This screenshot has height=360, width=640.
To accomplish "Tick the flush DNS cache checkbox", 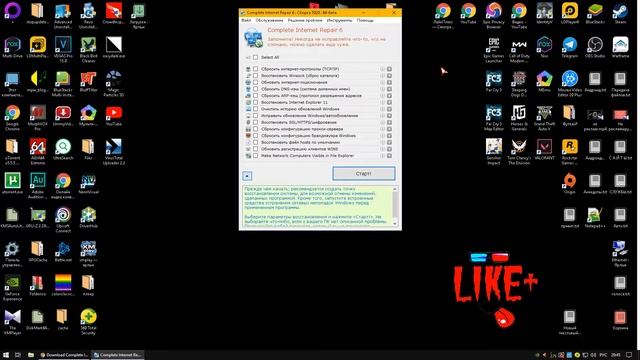I will 256,89.
